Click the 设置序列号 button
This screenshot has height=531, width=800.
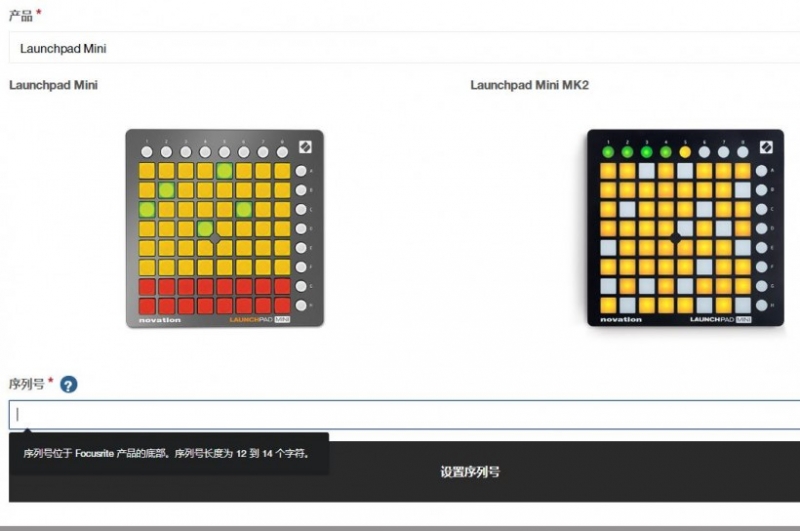[x=470, y=472]
